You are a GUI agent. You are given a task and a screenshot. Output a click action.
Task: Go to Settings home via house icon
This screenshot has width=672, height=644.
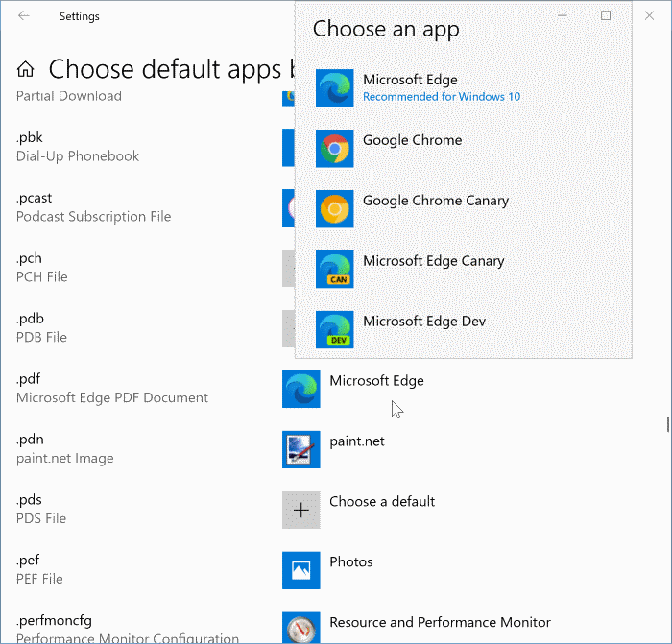click(x=25, y=69)
